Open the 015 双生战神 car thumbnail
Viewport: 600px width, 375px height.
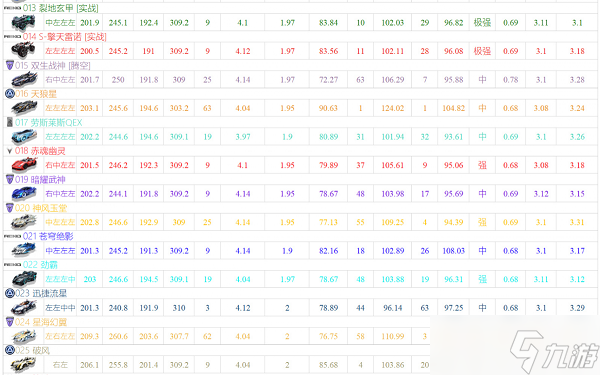point(24,80)
